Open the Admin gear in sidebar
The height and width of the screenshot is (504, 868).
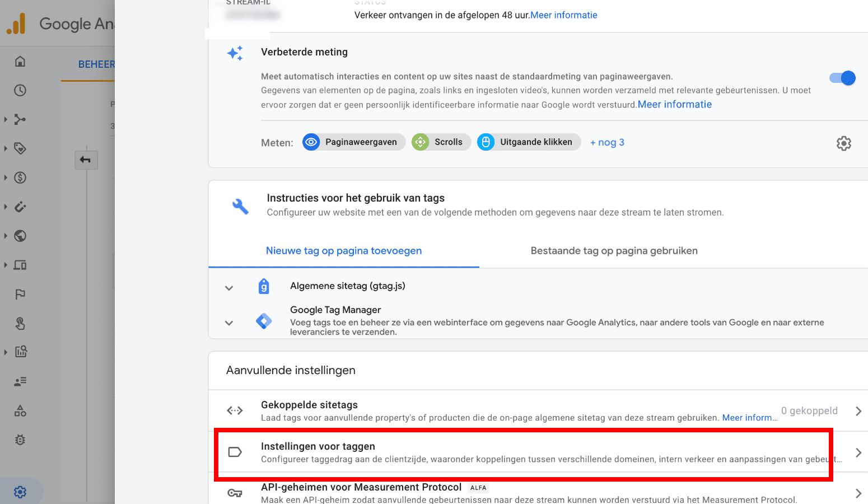click(20, 492)
